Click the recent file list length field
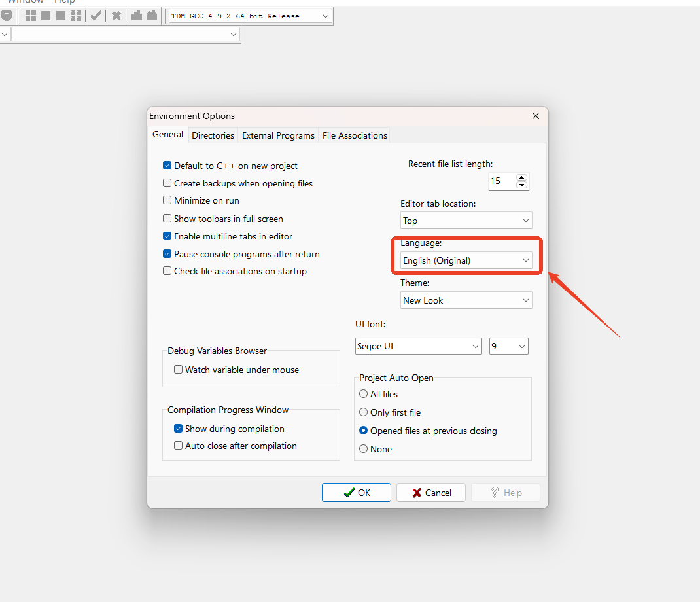The image size is (700, 602). pyautogui.click(x=502, y=181)
